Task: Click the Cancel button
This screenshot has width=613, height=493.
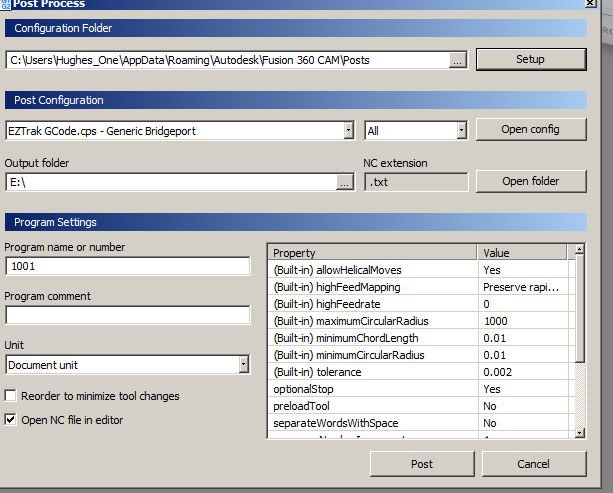Action: pyautogui.click(x=534, y=464)
